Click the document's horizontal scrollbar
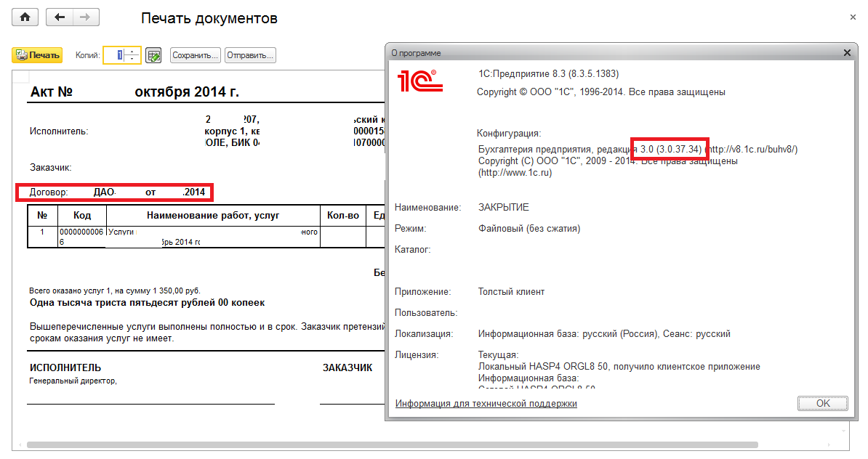The height and width of the screenshot is (459, 868). click(x=392, y=444)
